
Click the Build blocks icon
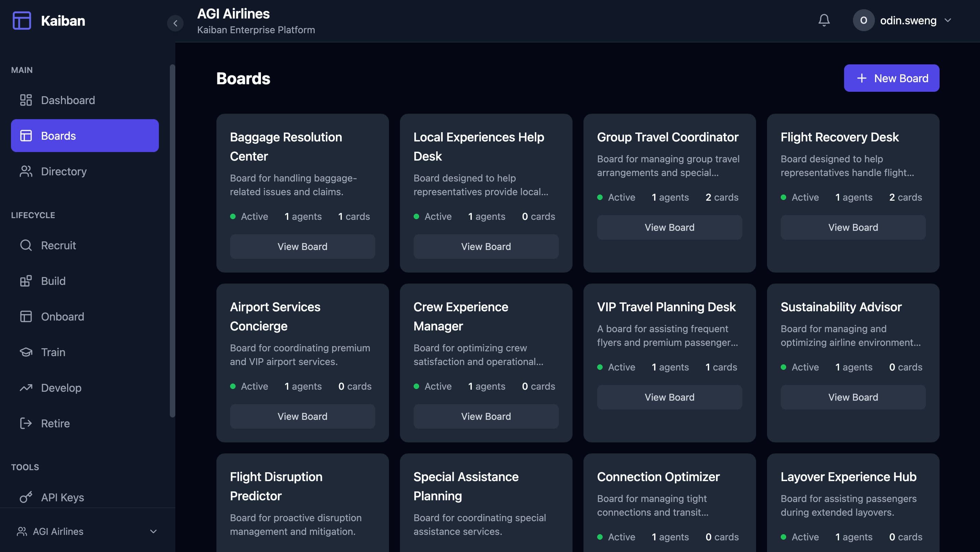click(x=26, y=281)
